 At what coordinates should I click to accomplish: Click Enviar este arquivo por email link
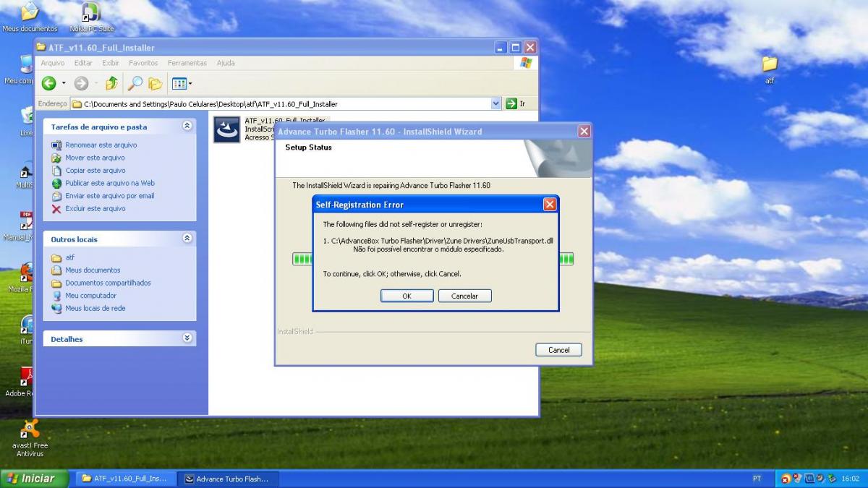click(x=110, y=196)
